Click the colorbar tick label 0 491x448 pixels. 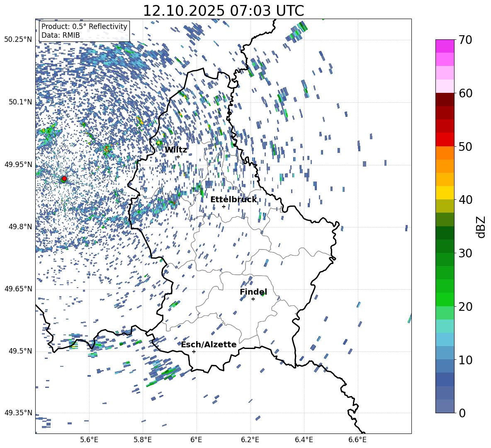[x=462, y=413]
